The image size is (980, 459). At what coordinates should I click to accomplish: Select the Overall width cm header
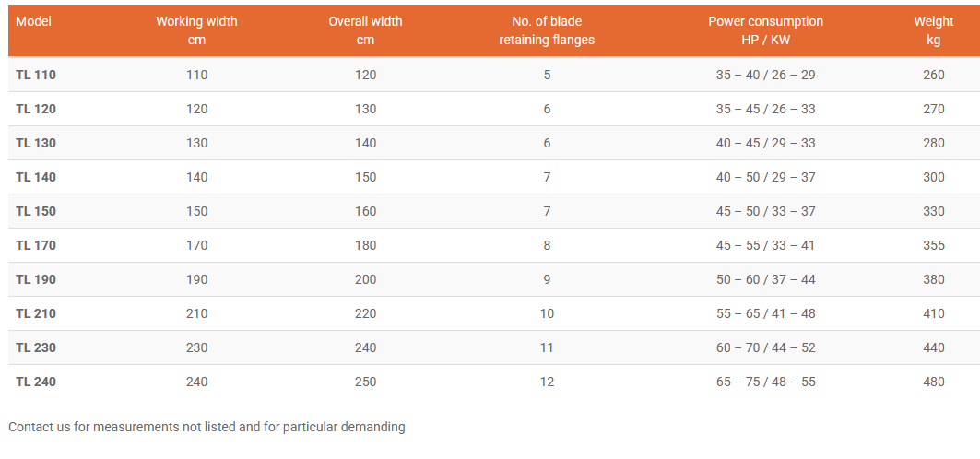pyautogui.click(x=365, y=30)
